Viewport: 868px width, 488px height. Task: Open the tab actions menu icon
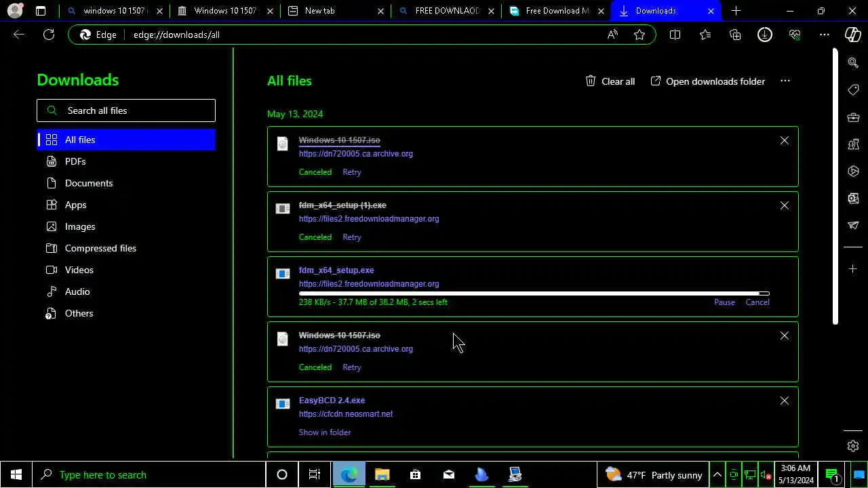[x=41, y=11]
